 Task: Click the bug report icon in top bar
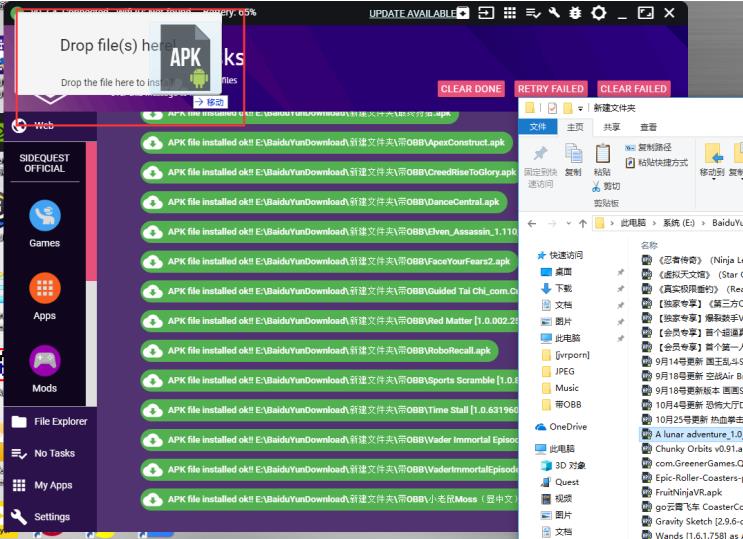[575, 13]
